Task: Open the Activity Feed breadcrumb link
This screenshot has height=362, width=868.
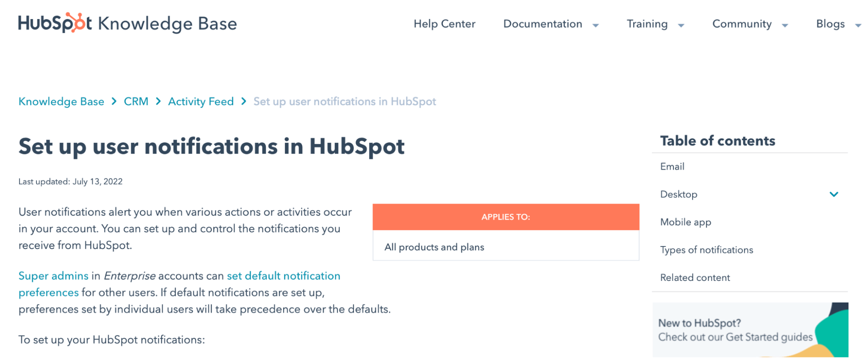Action: click(x=201, y=102)
